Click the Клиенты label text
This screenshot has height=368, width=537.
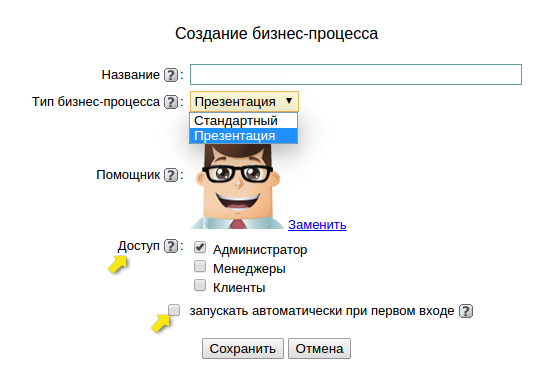(x=239, y=288)
